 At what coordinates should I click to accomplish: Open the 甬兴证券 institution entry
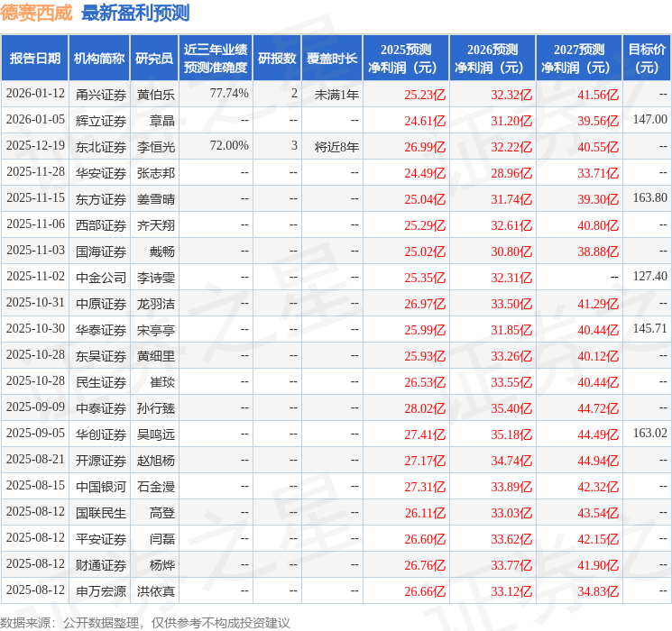(x=101, y=94)
